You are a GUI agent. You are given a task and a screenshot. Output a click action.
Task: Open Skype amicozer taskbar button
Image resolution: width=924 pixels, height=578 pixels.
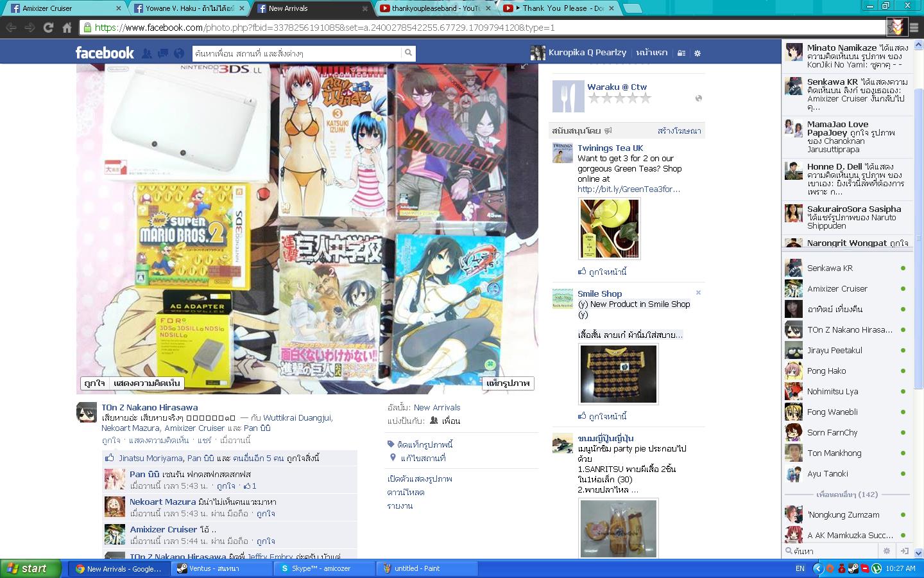tap(325, 568)
